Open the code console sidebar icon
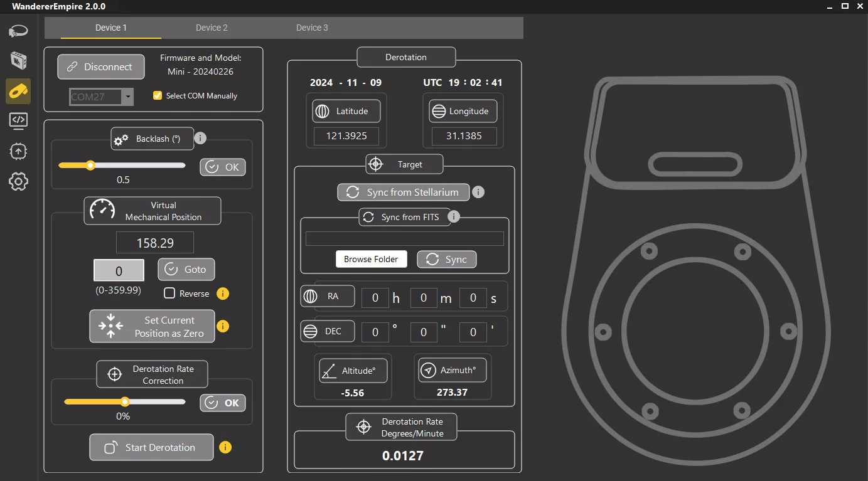The height and width of the screenshot is (481, 868). coord(18,120)
